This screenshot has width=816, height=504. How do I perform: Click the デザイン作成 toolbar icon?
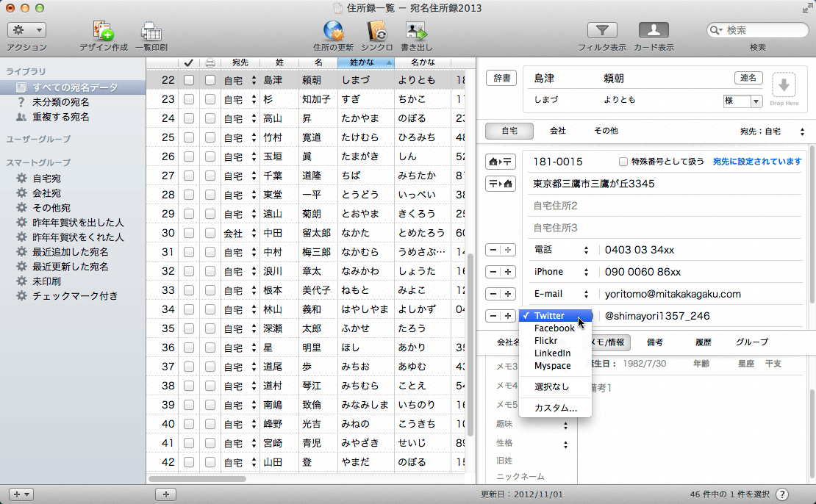(x=103, y=31)
